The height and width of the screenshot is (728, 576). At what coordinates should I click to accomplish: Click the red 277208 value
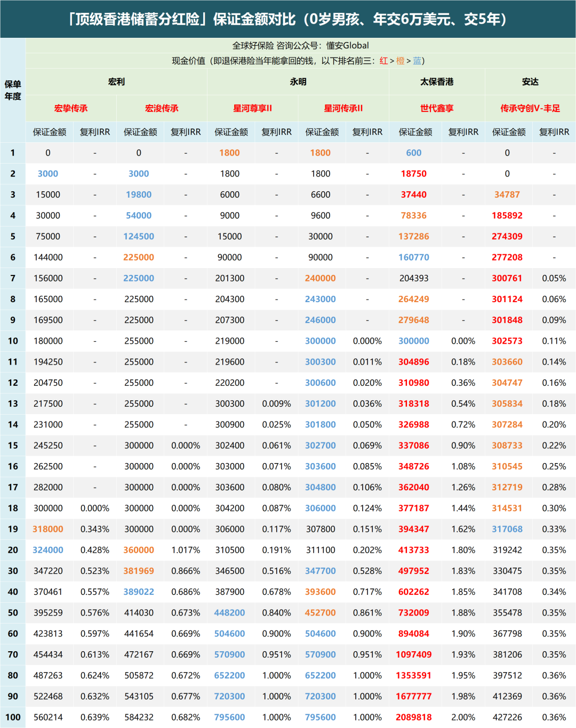pos(507,257)
